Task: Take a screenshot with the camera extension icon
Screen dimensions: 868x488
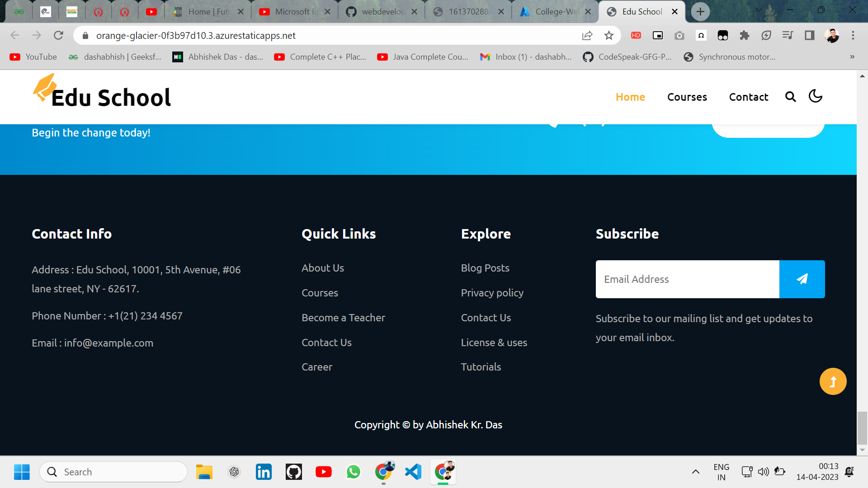Action: (x=679, y=35)
